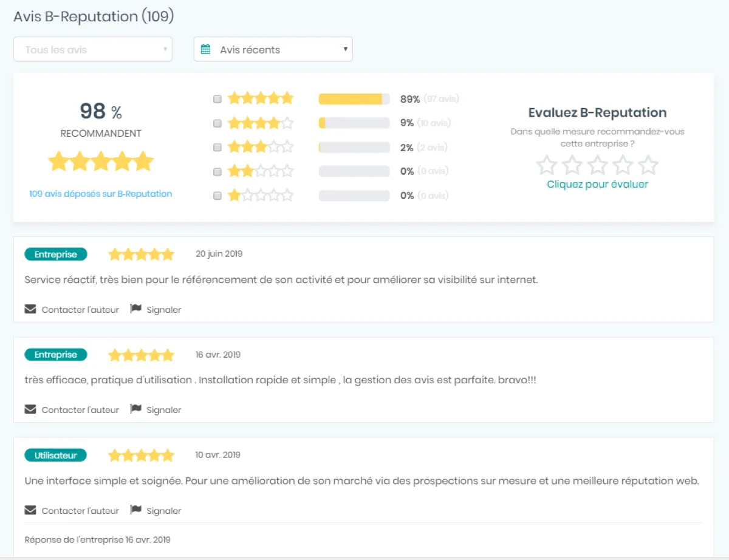Rate B-Reputation three stars
The width and height of the screenshot is (729, 560).
click(598, 165)
